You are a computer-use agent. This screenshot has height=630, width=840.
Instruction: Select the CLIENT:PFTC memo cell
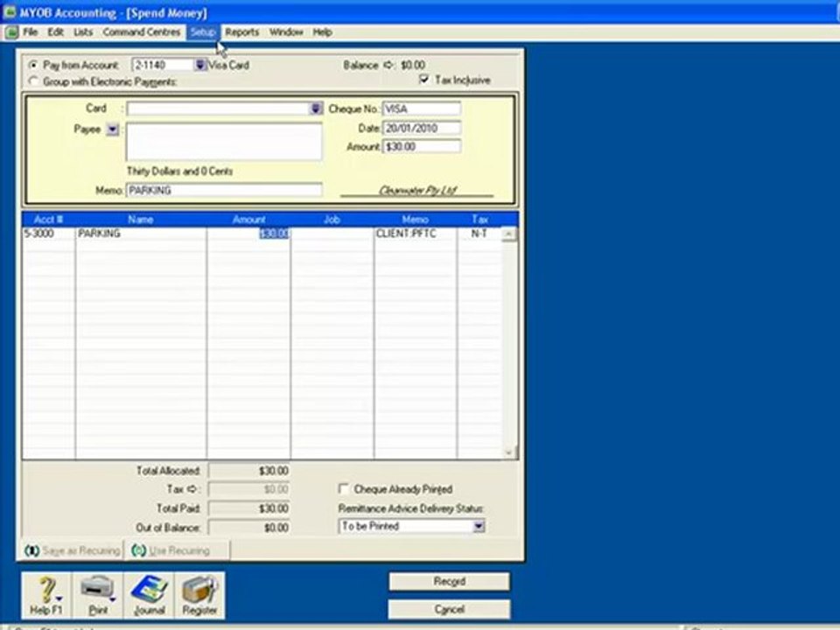point(415,234)
